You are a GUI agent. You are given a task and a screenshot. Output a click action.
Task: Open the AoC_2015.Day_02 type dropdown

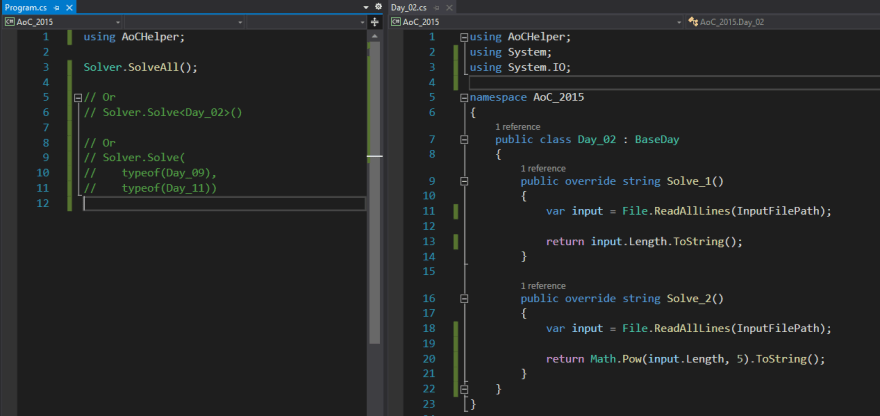[783, 22]
